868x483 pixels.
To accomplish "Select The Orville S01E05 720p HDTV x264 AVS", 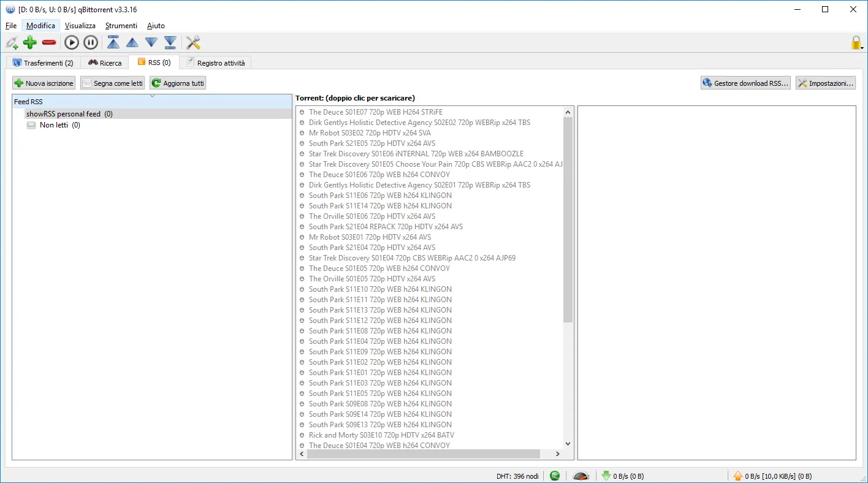I will tap(372, 279).
